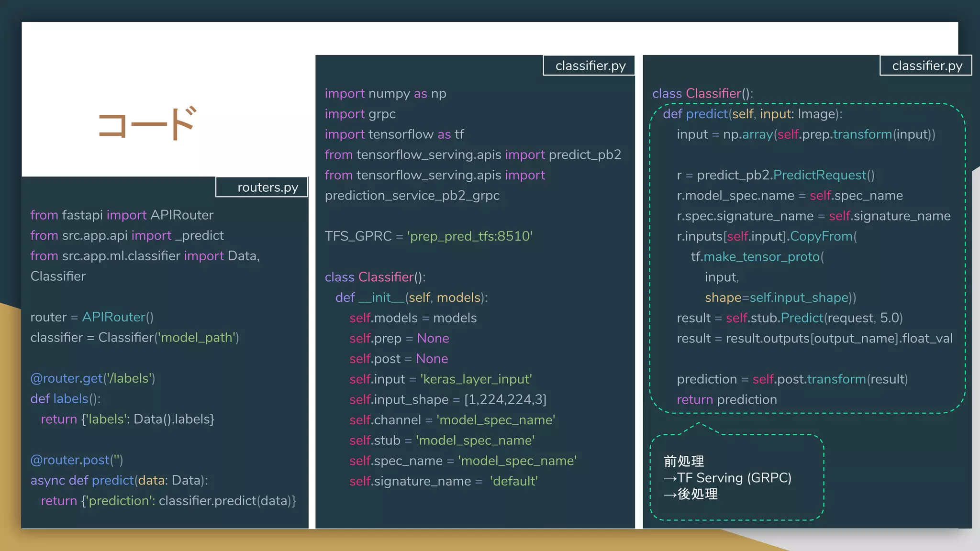Screen dimensions: 980x551
Task: Click the self.signature_name = 'default' line
Action: click(443, 481)
